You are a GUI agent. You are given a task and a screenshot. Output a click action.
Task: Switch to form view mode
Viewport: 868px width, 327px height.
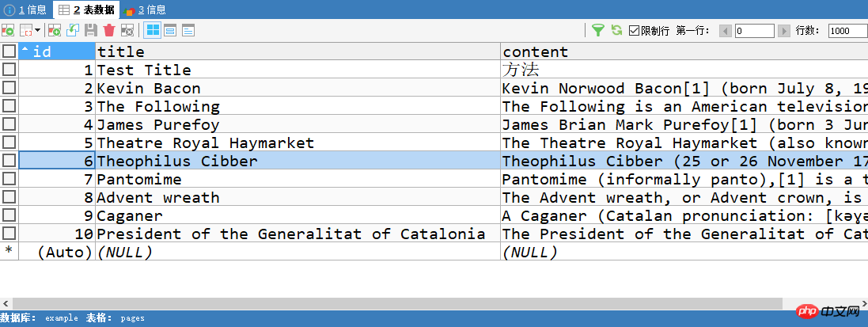tap(170, 30)
